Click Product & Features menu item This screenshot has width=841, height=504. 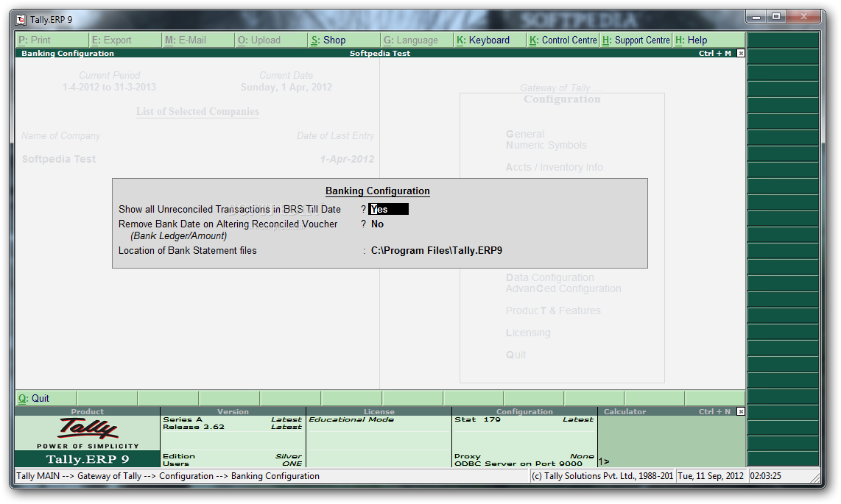[553, 310]
